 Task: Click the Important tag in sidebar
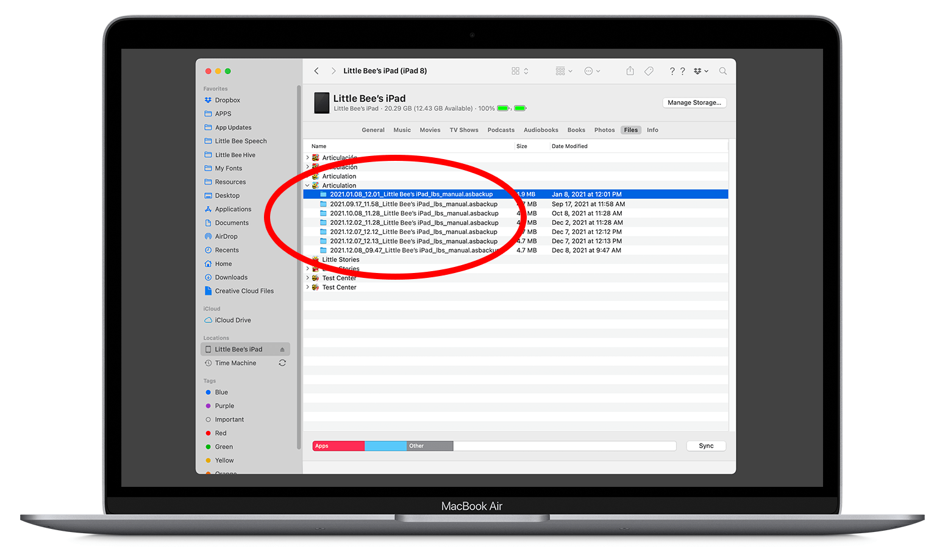(x=224, y=420)
